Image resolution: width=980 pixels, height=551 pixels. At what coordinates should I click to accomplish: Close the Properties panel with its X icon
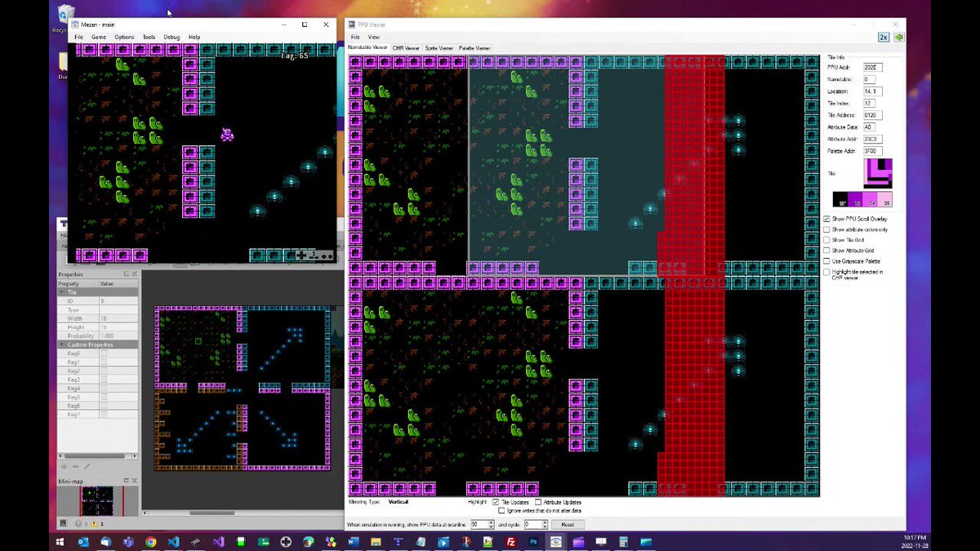click(135, 274)
